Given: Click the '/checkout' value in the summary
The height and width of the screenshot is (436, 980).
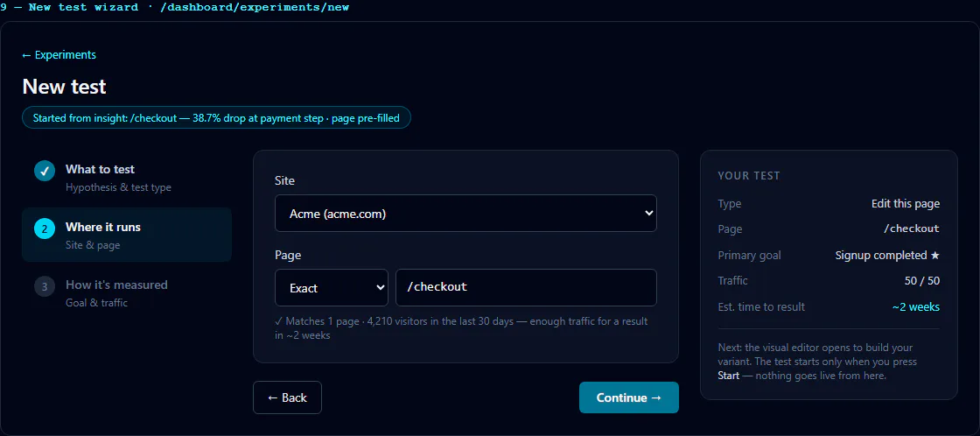Looking at the screenshot, I should tap(911, 229).
